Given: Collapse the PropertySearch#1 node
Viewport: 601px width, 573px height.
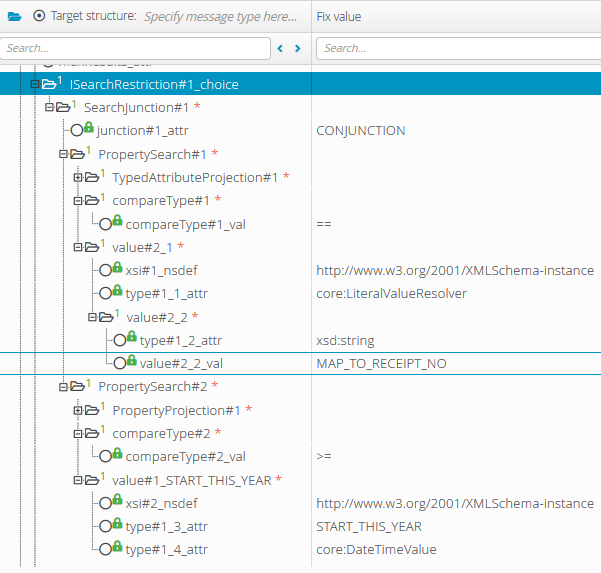Looking at the screenshot, I should click(x=63, y=154).
